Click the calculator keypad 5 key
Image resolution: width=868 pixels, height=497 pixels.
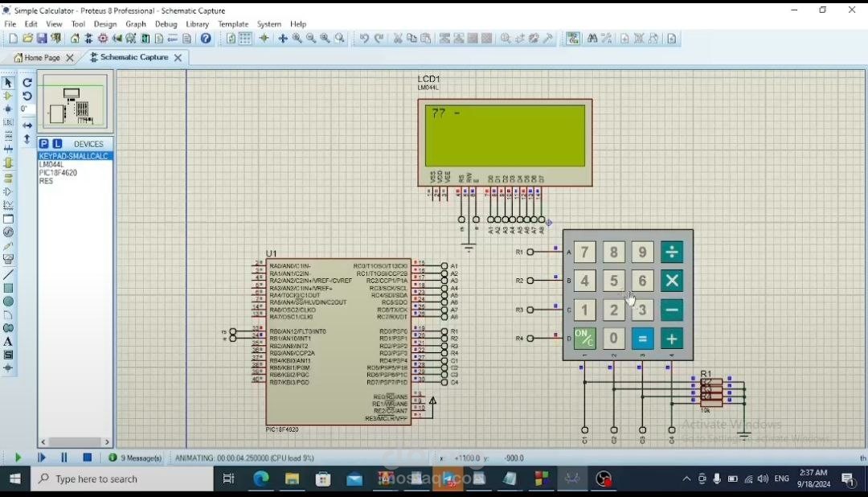tap(613, 281)
